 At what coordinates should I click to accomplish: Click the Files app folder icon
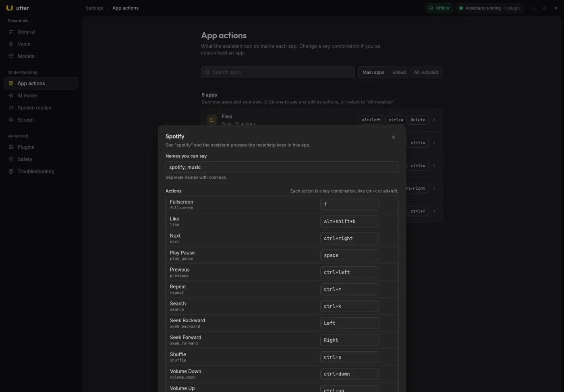[212, 120]
